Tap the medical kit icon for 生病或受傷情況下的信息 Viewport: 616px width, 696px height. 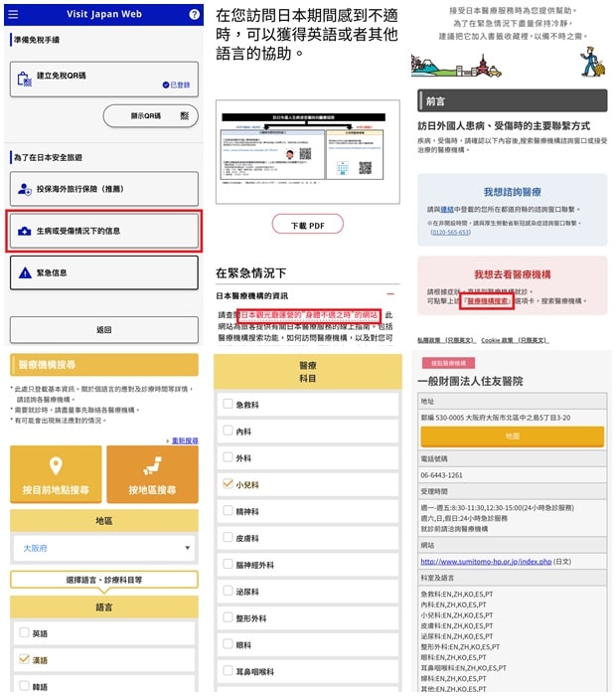(25, 232)
